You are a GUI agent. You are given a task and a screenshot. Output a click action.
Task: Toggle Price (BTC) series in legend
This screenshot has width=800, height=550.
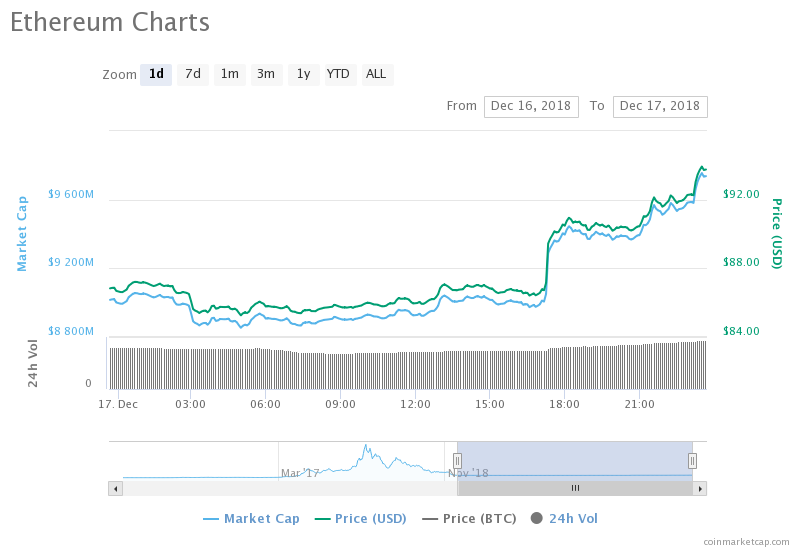(x=469, y=519)
